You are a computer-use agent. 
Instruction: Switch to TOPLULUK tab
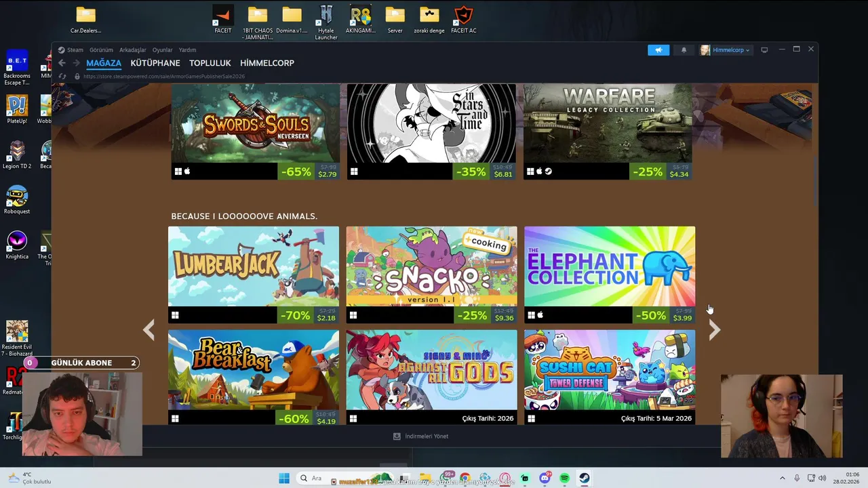point(210,63)
